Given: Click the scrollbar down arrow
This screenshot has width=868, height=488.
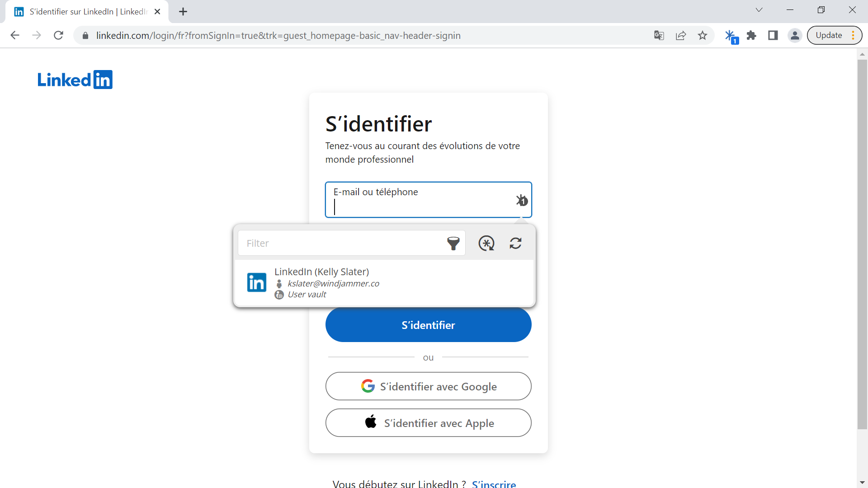Looking at the screenshot, I should (862, 483).
